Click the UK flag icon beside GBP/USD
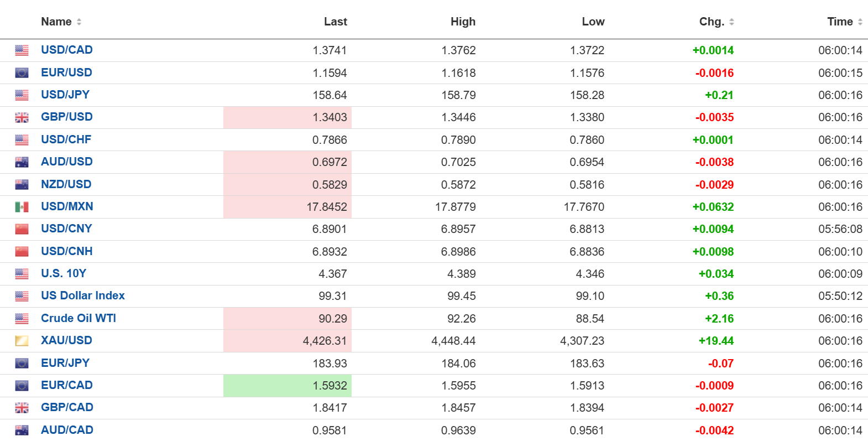 (x=22, y=117)
